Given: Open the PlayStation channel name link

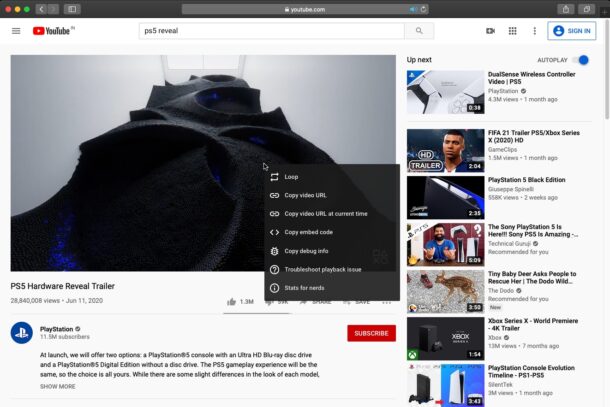Looking at the screenshot, I should click(x=56, y=329).
